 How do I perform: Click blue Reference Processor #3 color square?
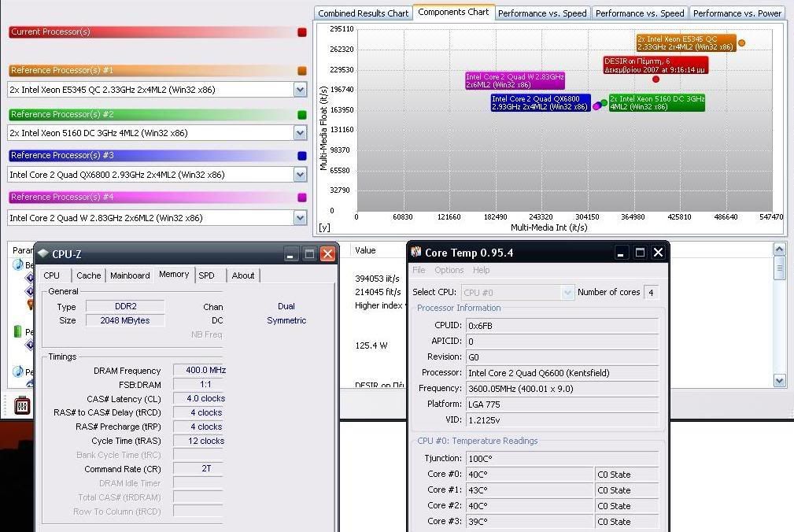click(302, 156)
